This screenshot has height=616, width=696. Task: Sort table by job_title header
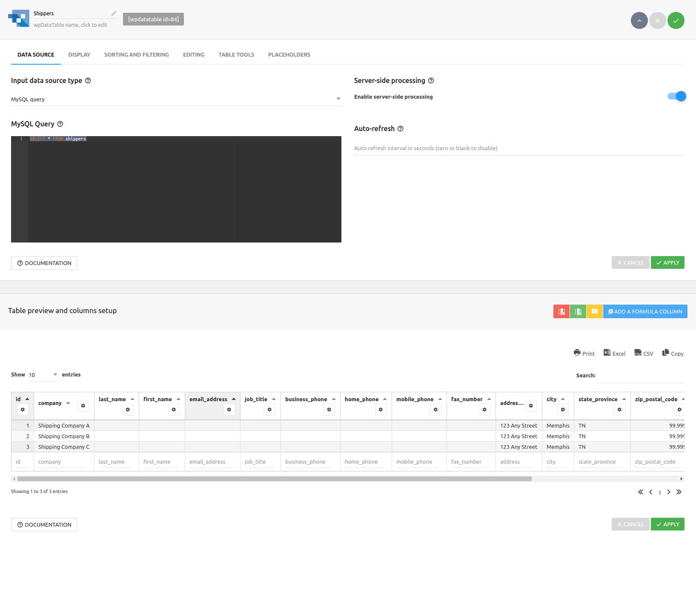[x=260, y=399]
